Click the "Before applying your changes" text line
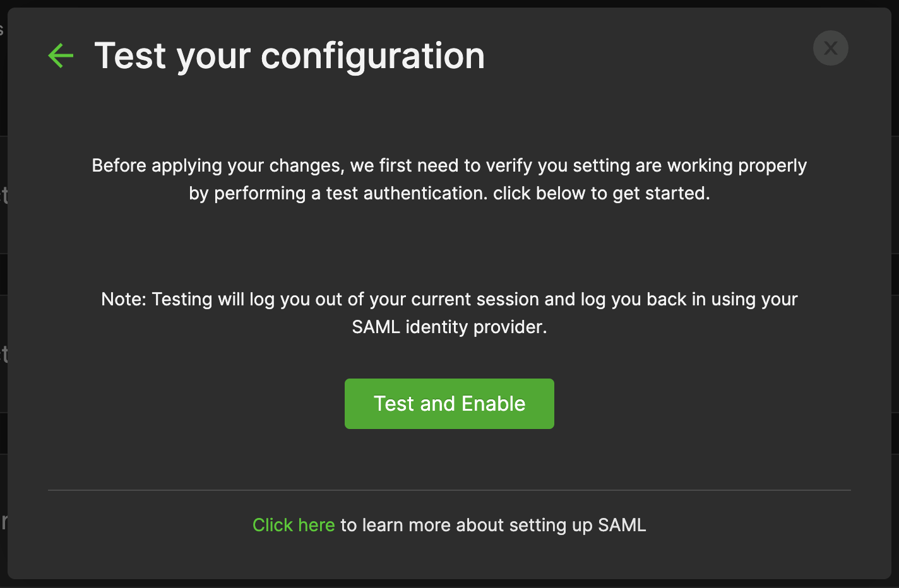 [449, 165]
